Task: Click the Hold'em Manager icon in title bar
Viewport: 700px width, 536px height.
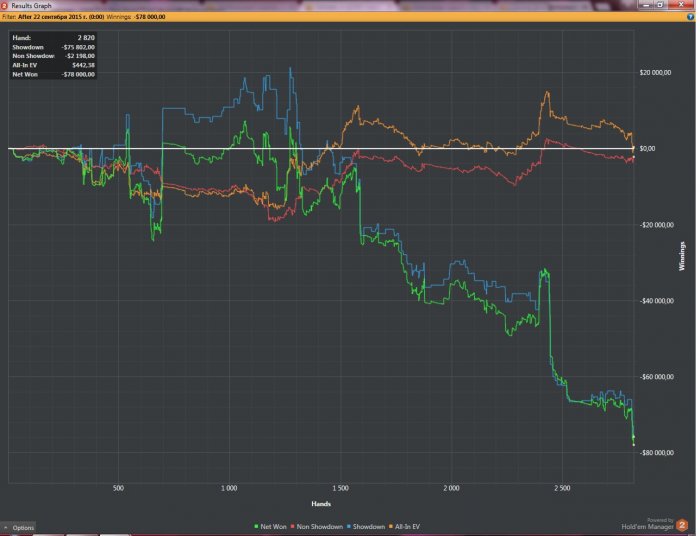Action: pos(5,5)
